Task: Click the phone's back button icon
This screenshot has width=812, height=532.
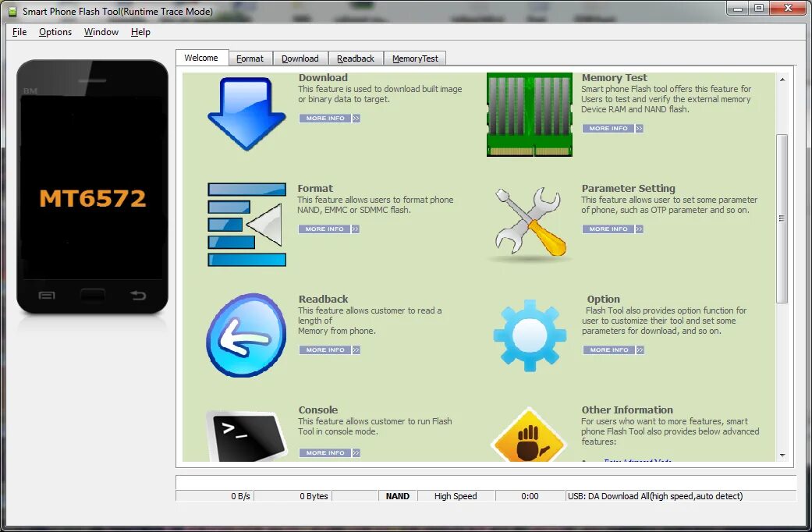Action: [x=138, y=296]
